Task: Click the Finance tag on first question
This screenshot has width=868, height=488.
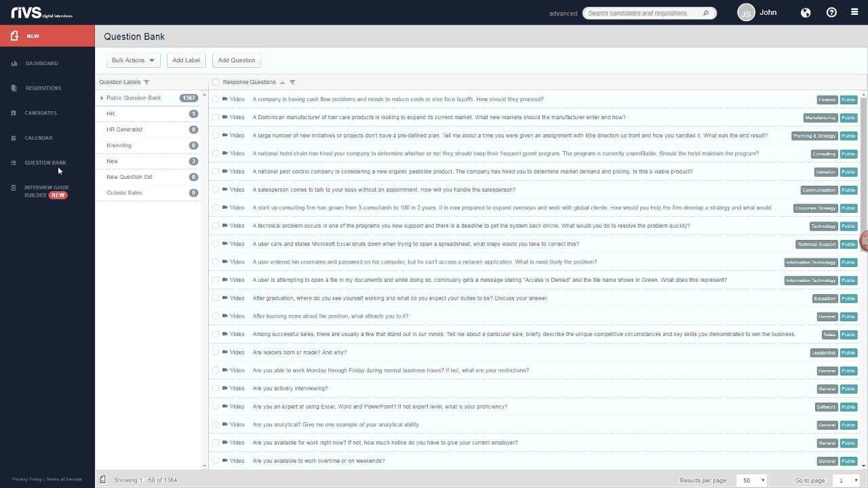Action: 827,100
